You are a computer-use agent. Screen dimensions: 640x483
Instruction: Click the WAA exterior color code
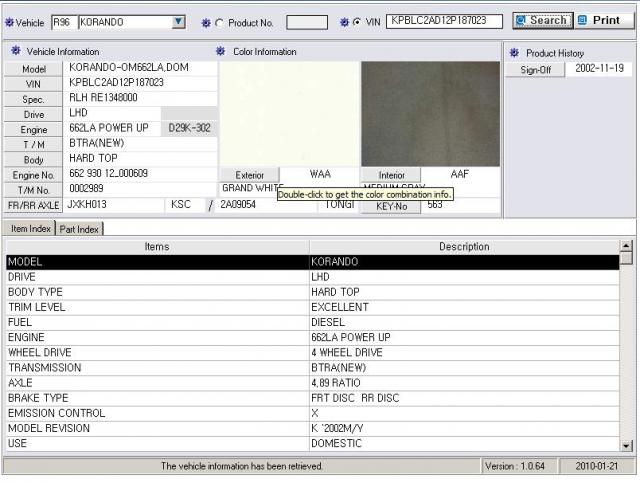coord(320,174)
